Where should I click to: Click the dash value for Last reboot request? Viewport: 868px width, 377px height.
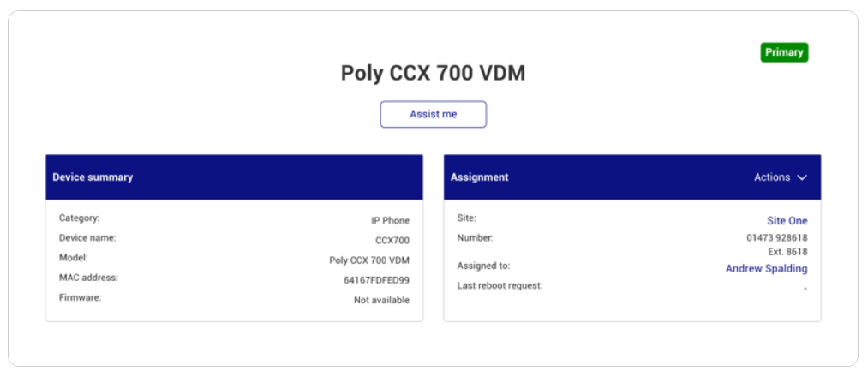tap(805, 289)
